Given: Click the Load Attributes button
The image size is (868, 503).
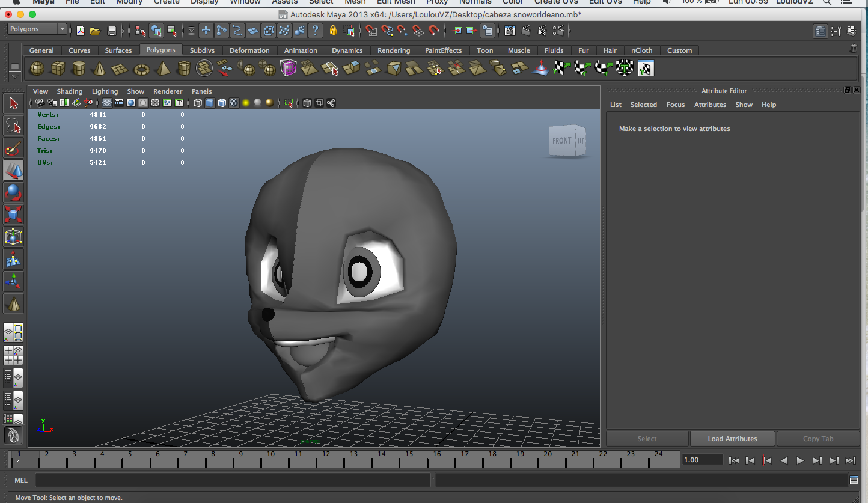Looking at the screenshot, I should pos(732,439).
